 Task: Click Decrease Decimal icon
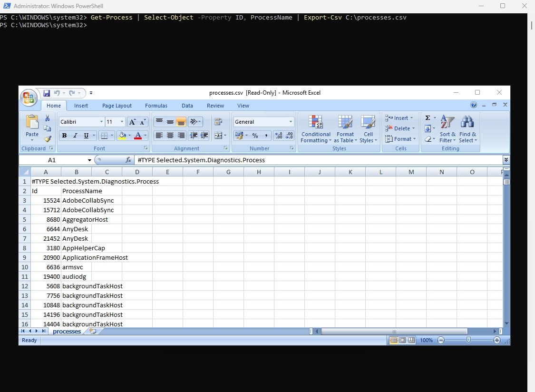click(289, 136)
